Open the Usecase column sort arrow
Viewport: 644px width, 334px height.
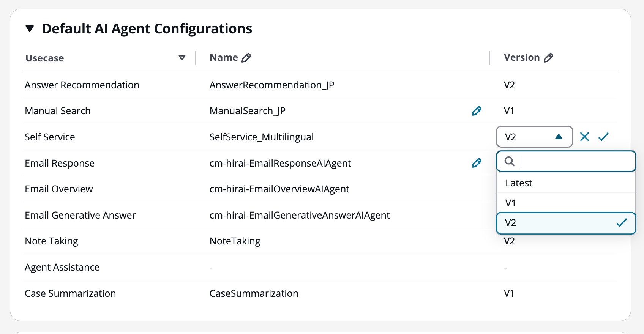tap(182, 58)
